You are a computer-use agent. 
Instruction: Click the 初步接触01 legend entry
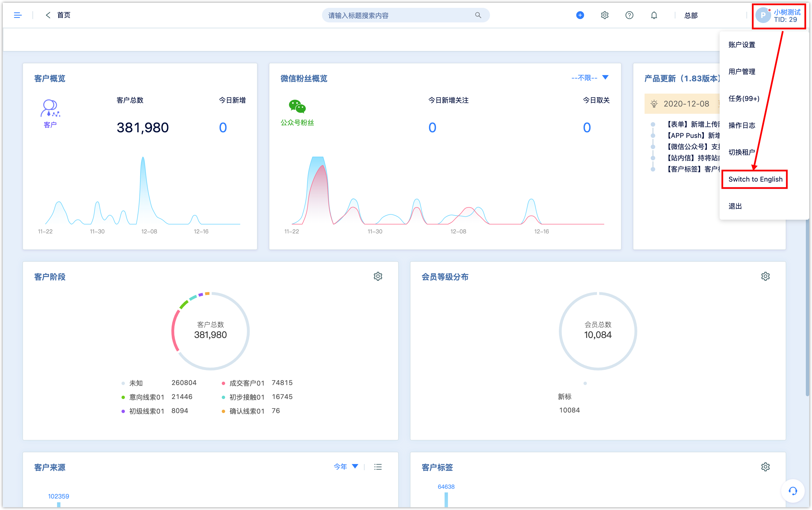257,397
